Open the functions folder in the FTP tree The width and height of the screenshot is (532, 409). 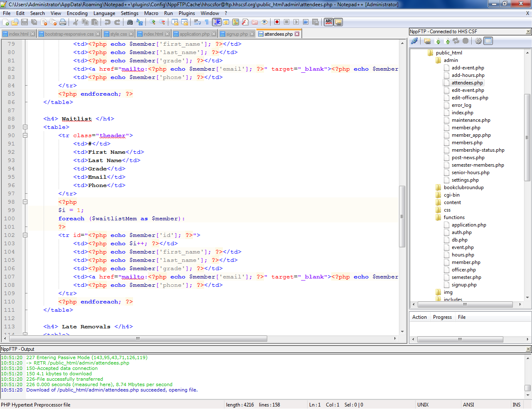click(454, 217)
